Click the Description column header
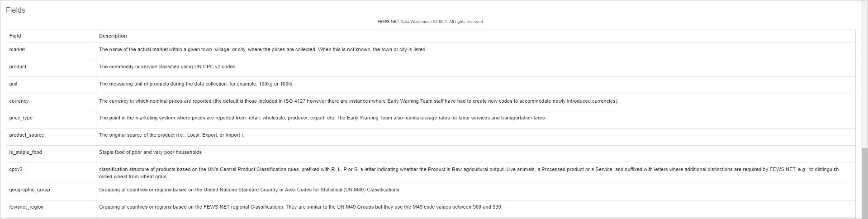The height and width of the screenshot is (219, 868). point(113,36)
